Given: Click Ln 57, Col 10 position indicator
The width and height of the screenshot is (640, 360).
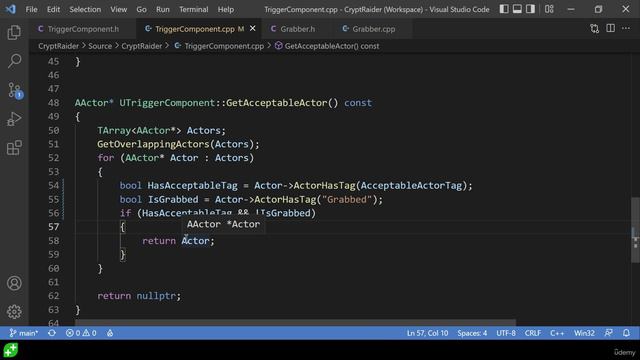Looking at the screenshot, I should [x=427, y=333].
